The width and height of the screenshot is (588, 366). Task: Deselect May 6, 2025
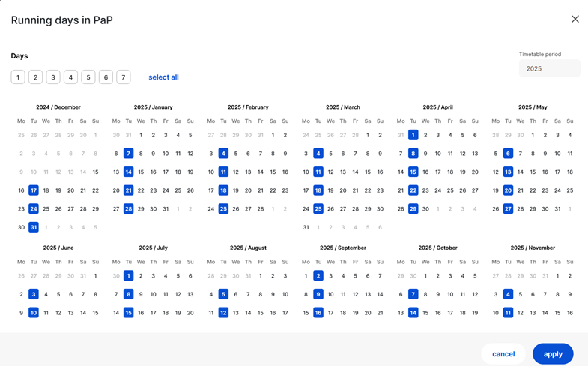tap(508, 154)
